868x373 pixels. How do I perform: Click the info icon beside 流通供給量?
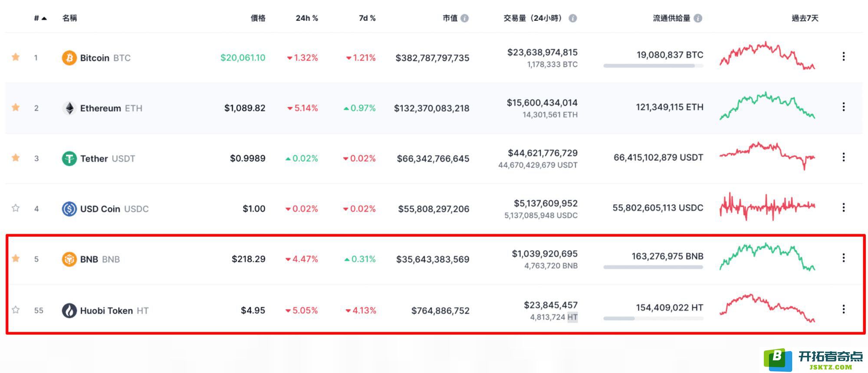[698, 18]
